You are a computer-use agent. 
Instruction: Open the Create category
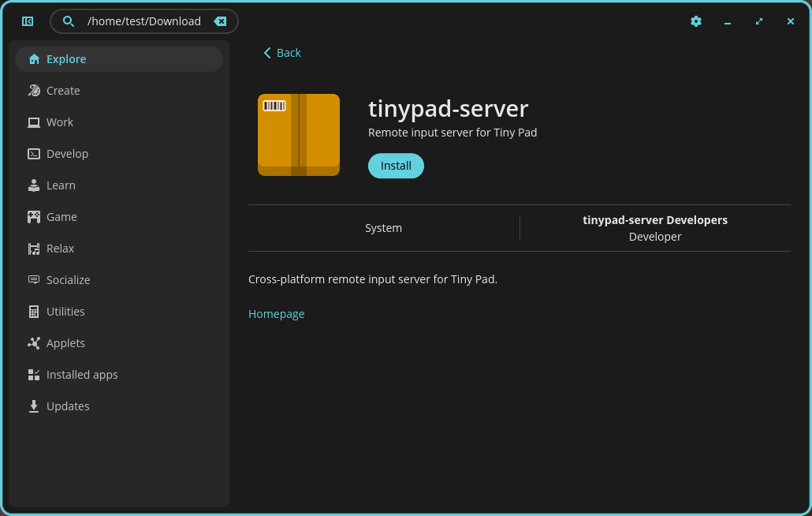point(119,91)
